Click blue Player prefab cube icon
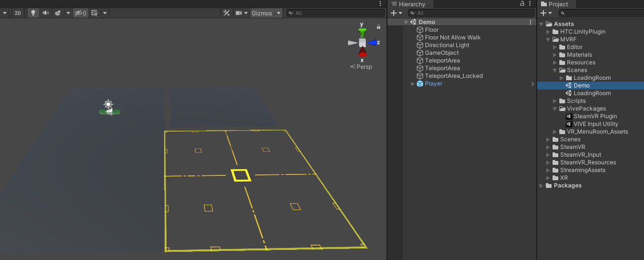The width and height of the screenshot is (644, 260). point(420,84)
